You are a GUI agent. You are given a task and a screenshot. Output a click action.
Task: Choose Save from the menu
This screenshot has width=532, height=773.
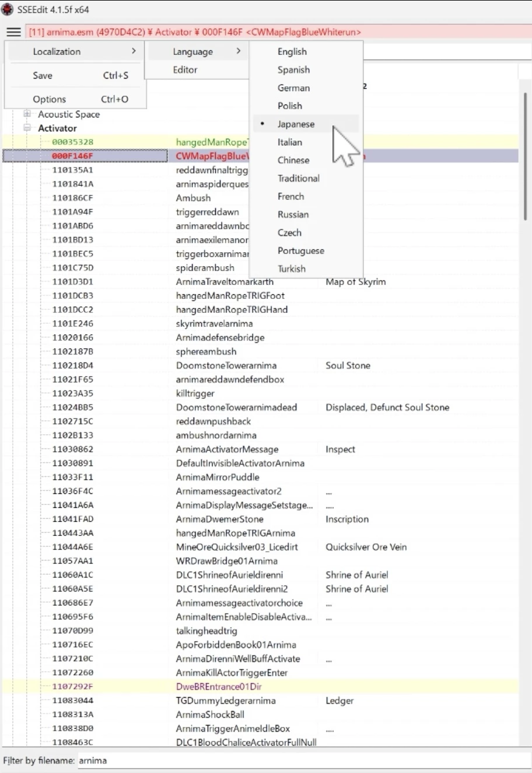click(75, 75)
